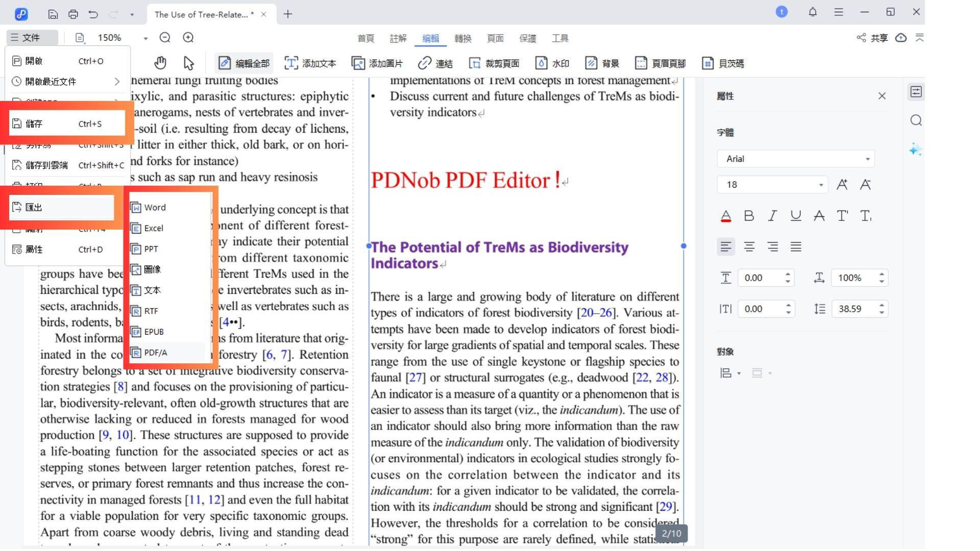980x551 pixels.
Task: Click the zoom out magnifier icon
Action: (165, 38)
